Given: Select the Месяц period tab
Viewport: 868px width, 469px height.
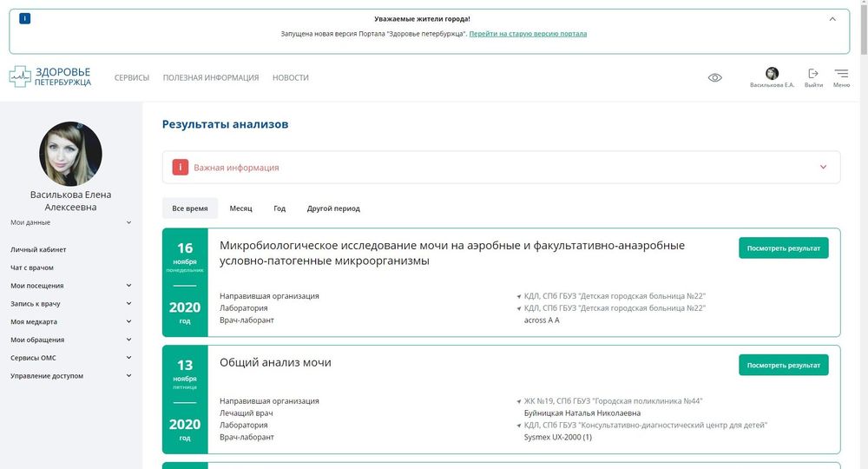Looking at the screenshot, I should coord(240,208).
